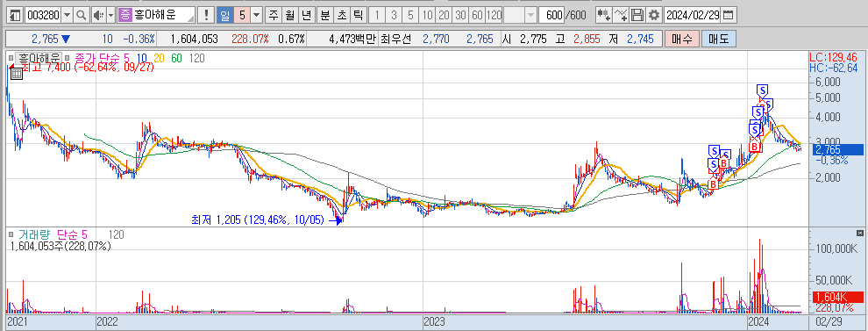Screen dimensions: 868x331
Task: Select the 60 interval preset button
Action: coord(477,15)
